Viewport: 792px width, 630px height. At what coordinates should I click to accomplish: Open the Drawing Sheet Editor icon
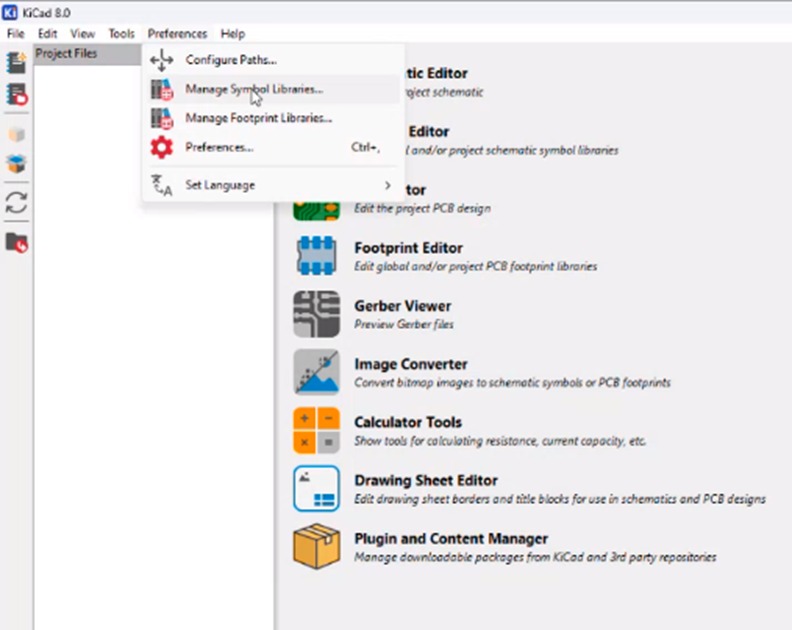[316, 488]
